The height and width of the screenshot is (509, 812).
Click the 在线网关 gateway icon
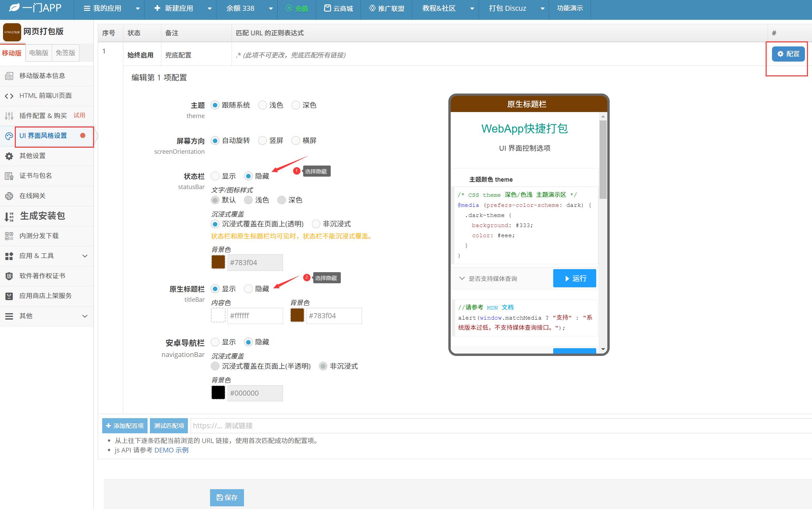click(x=9, y=196)
